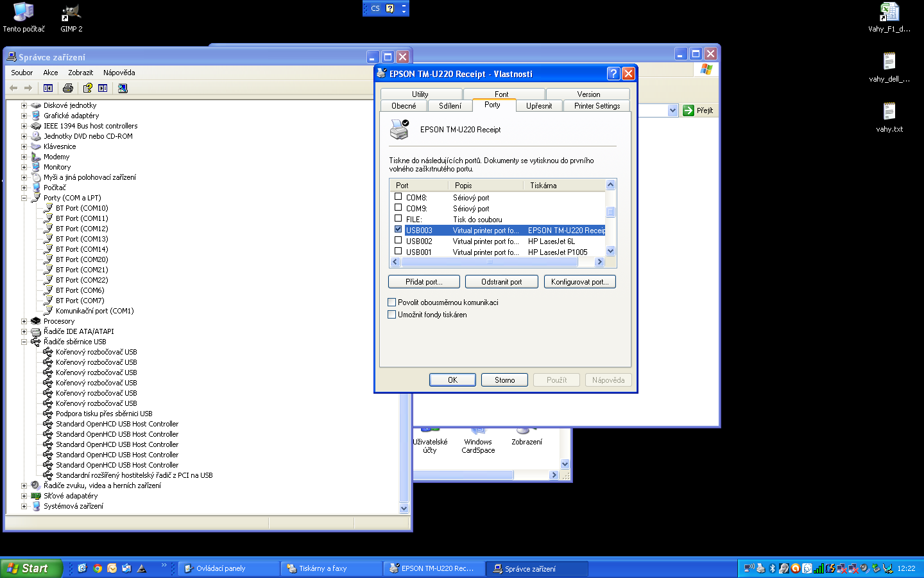Click the Konfigurovat port... button
Viewport: 924px width, 578px height.
click(580, 281)
